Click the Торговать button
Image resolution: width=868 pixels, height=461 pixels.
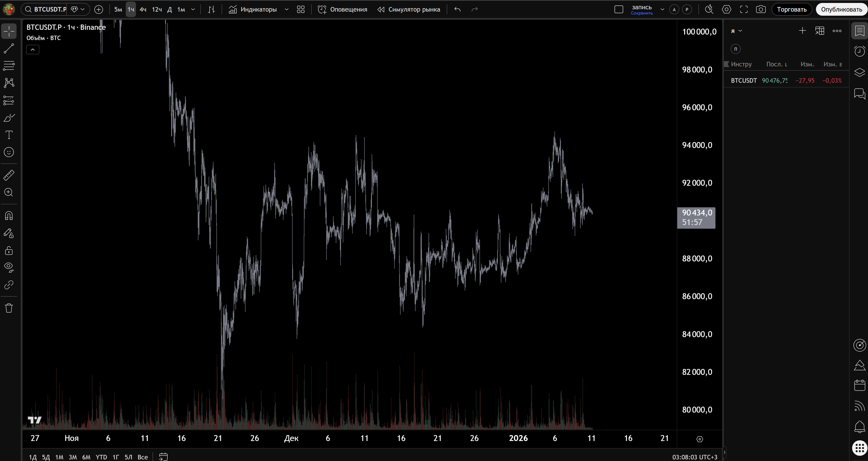(x=792, y=10)
